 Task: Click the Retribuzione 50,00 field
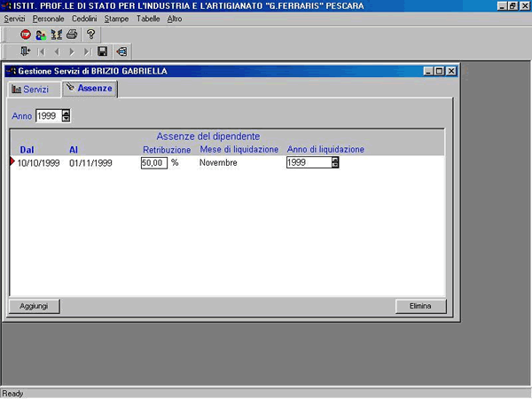click(x=154, y=163)
